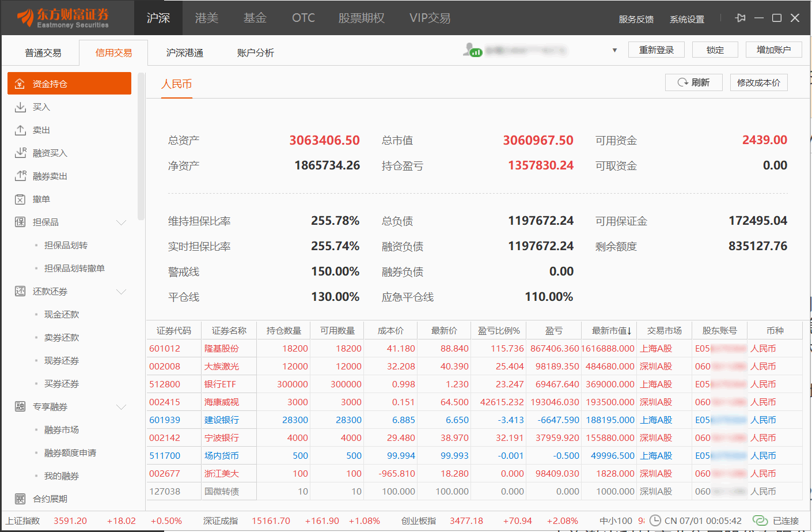Select the 宁波银行 holding row
The width and height of the screenshot is (812, 532).
coord(474,438)
